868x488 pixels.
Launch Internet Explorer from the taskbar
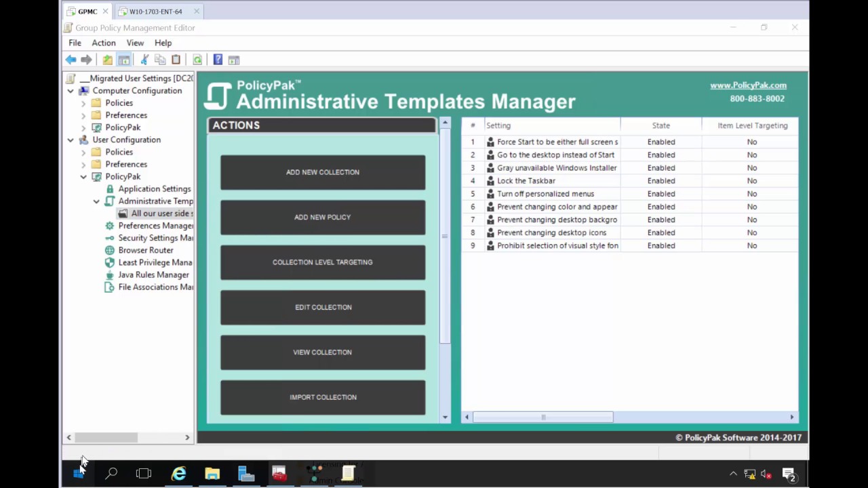[178, 474]
